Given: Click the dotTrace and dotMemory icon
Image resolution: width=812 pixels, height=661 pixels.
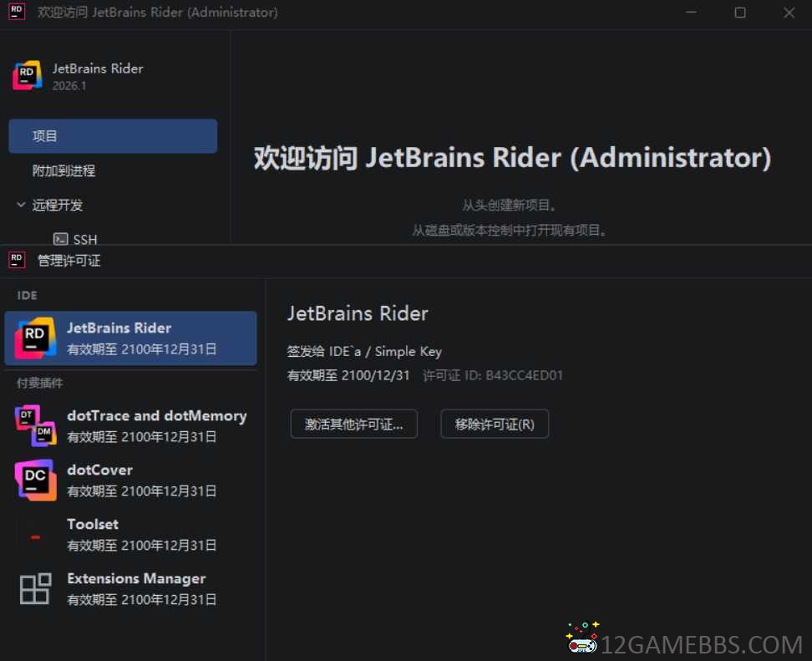Looking at the screenshot, I should tap(36, 426).
